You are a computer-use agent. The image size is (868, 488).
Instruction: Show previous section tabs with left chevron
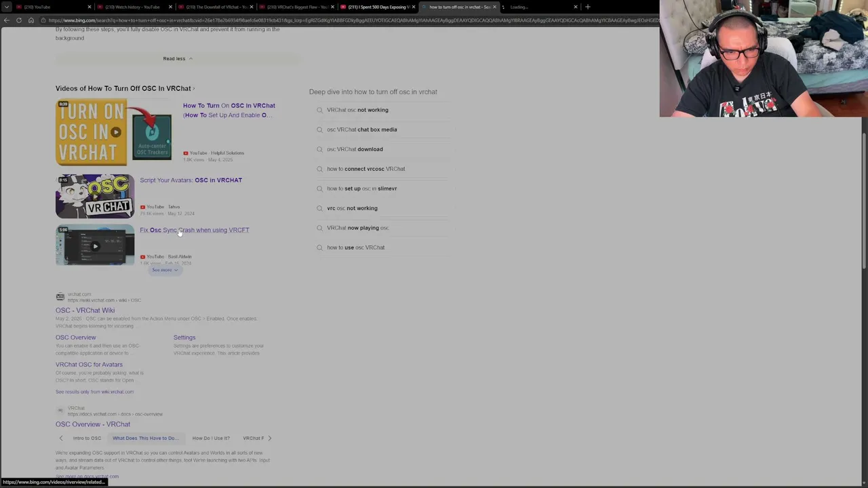[61, 438]
